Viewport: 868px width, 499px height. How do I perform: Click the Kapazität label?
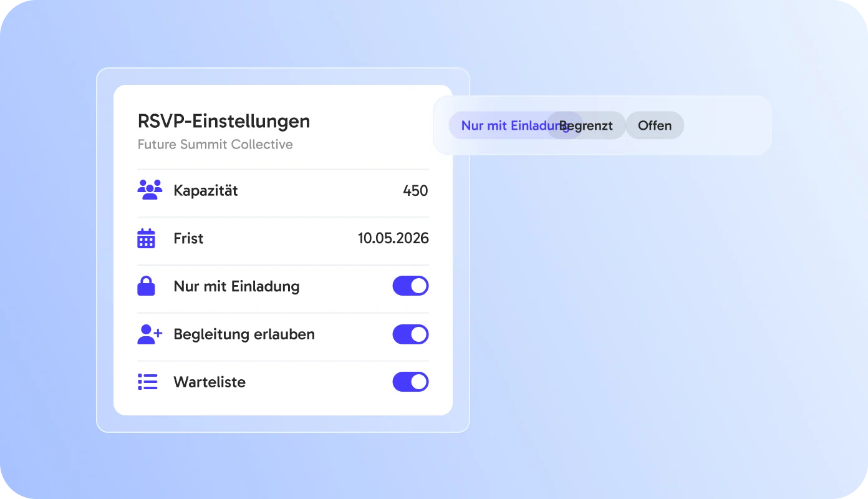click(x=206, y=190)
